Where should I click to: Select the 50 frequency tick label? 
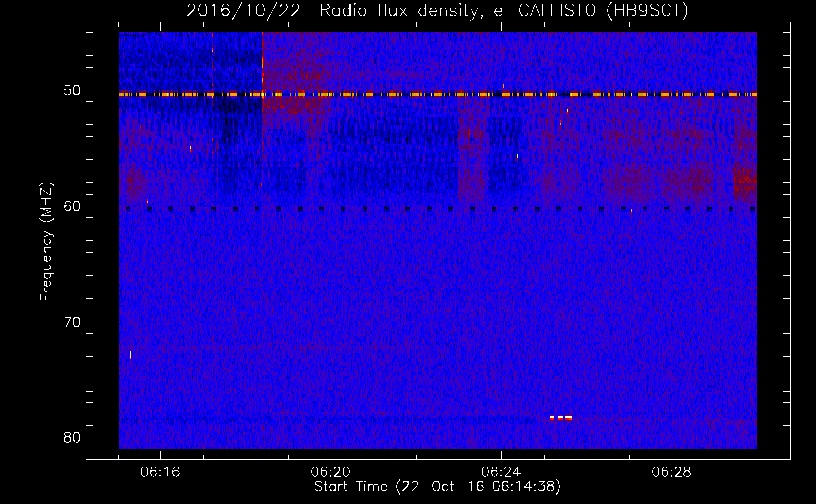(73, 91)
